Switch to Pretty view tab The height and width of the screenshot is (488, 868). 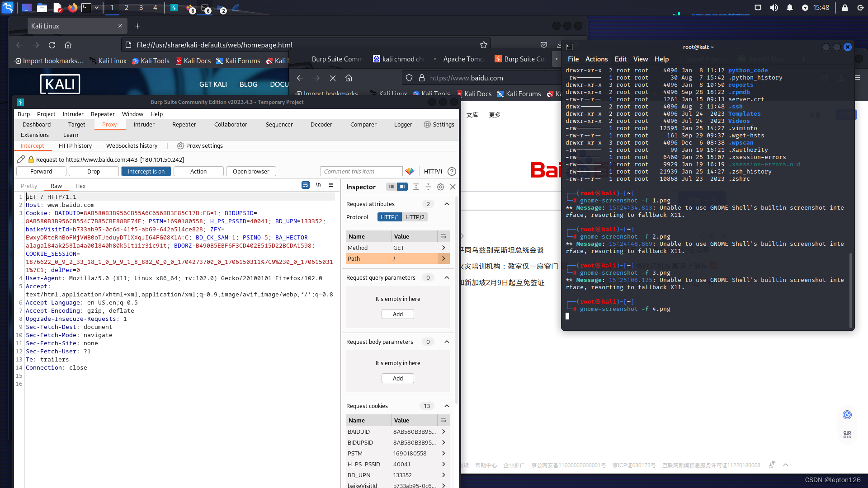tap(29, 186)
